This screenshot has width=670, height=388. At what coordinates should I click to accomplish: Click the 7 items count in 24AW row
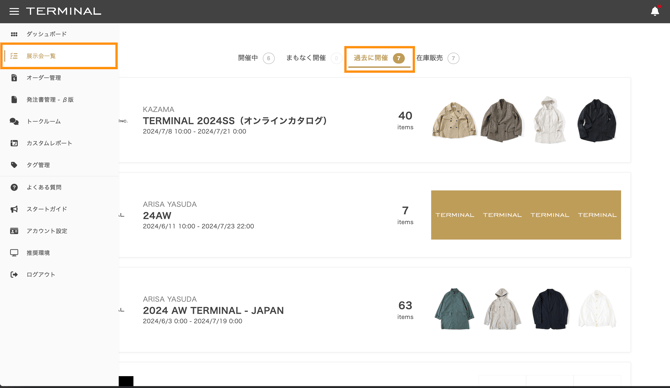[405, 215]
